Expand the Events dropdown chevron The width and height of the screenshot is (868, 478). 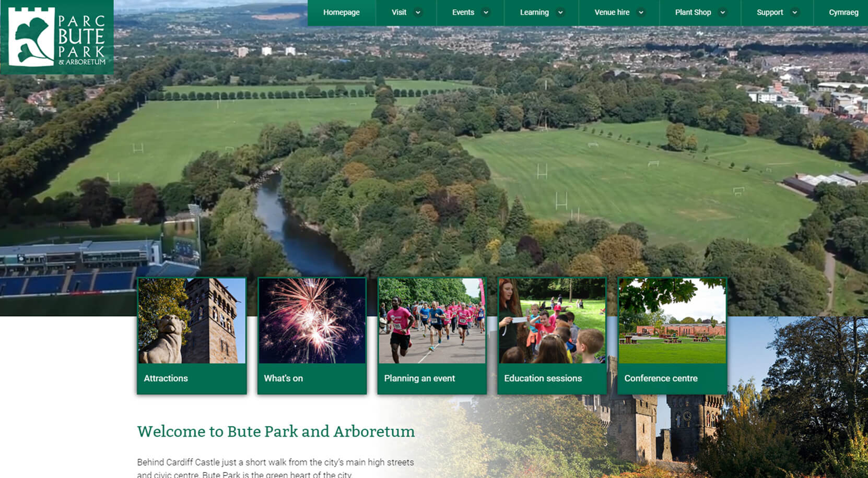pyautogui.click(x=486, y=13)
